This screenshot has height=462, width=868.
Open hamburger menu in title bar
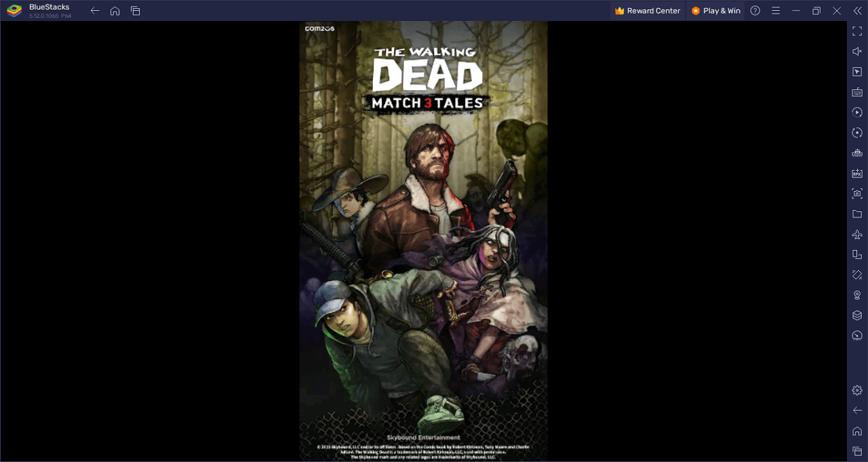(776, 11)
